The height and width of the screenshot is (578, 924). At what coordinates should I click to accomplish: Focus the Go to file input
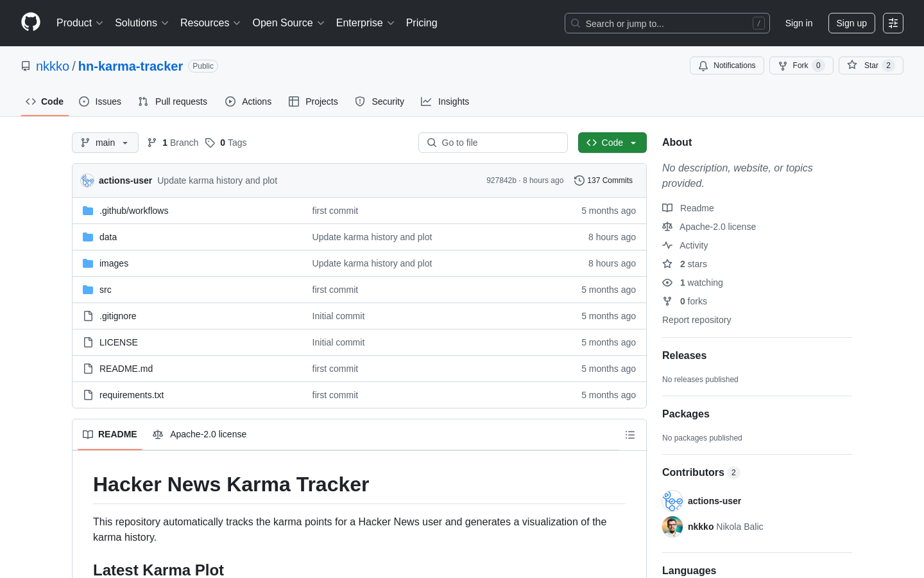point(493,143)
